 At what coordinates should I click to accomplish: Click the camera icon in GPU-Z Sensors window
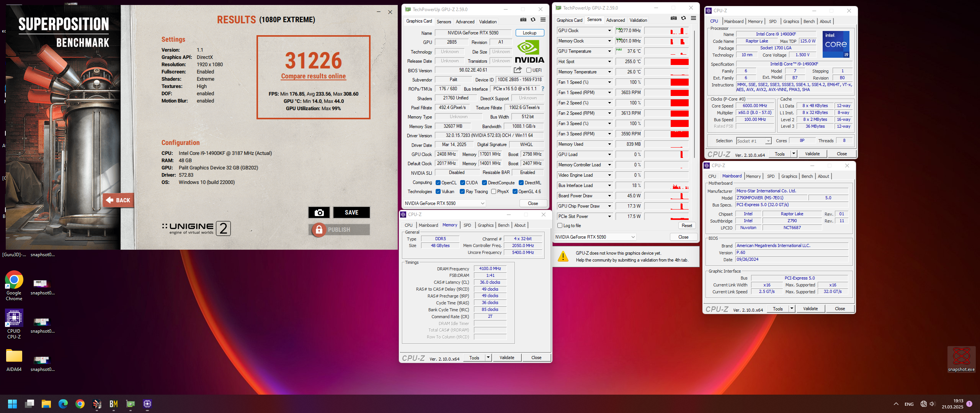point(674,18)
